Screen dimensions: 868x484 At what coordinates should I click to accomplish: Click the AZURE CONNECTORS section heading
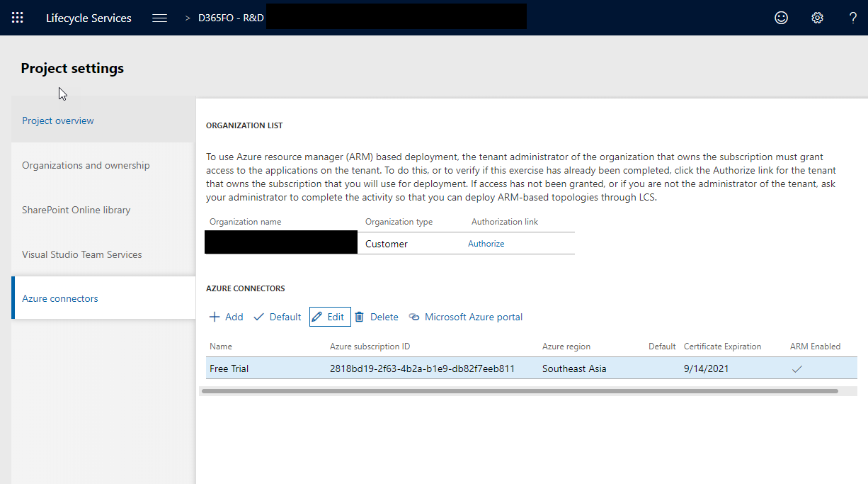[245, 288]
